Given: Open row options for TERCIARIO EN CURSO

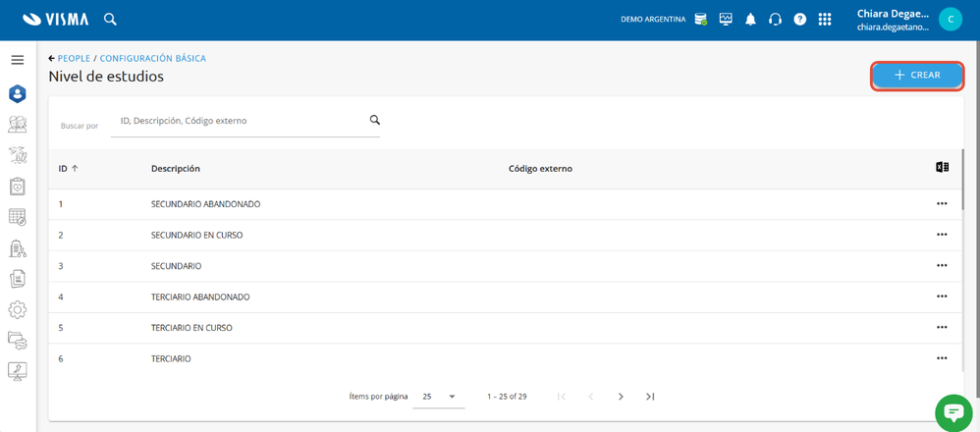Looking at the screenshot, I should 942,327.
